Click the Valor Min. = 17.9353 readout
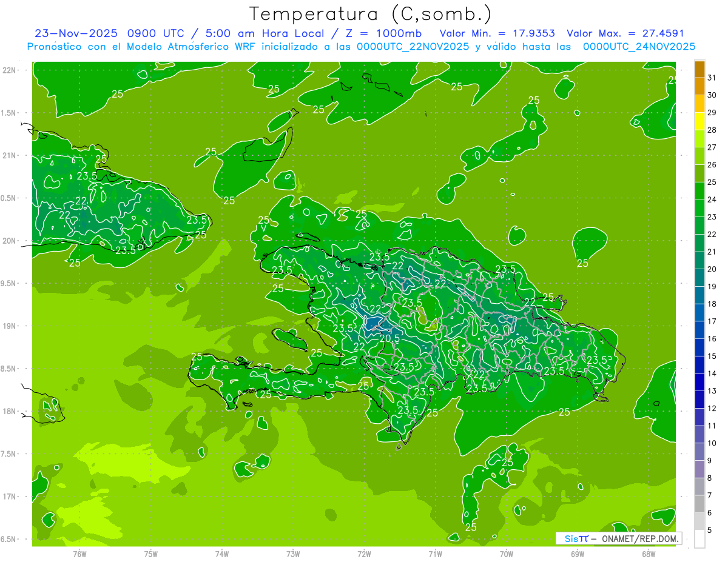728x562 pixels. 497,33
